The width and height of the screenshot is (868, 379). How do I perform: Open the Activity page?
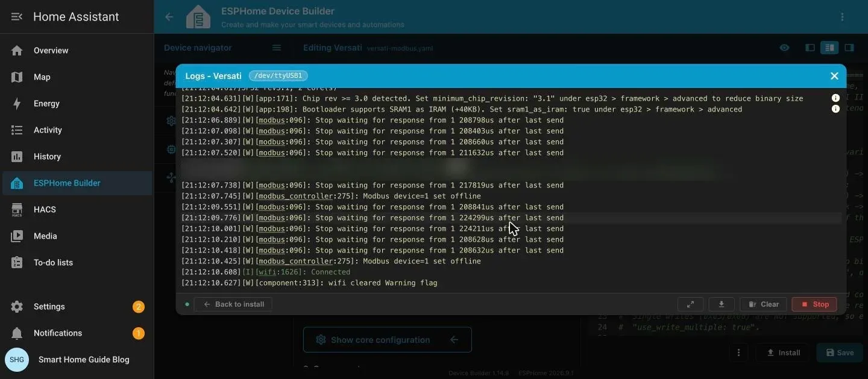(77, 130)
